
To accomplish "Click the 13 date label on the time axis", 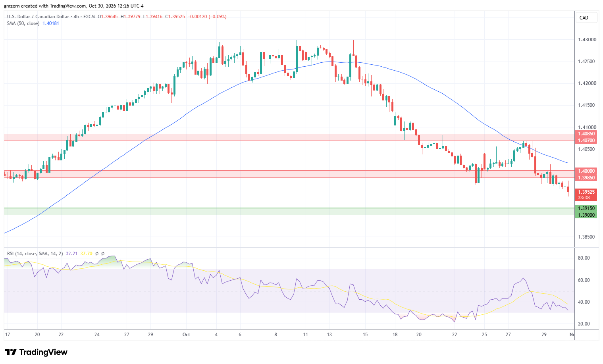I will [x=329, y=335].
